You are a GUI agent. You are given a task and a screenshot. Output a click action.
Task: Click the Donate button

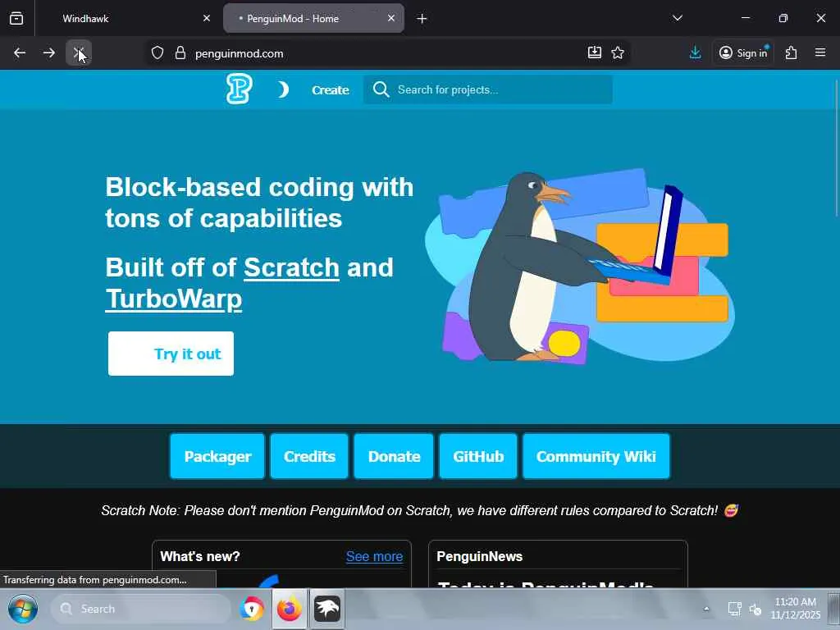point(394,456)
